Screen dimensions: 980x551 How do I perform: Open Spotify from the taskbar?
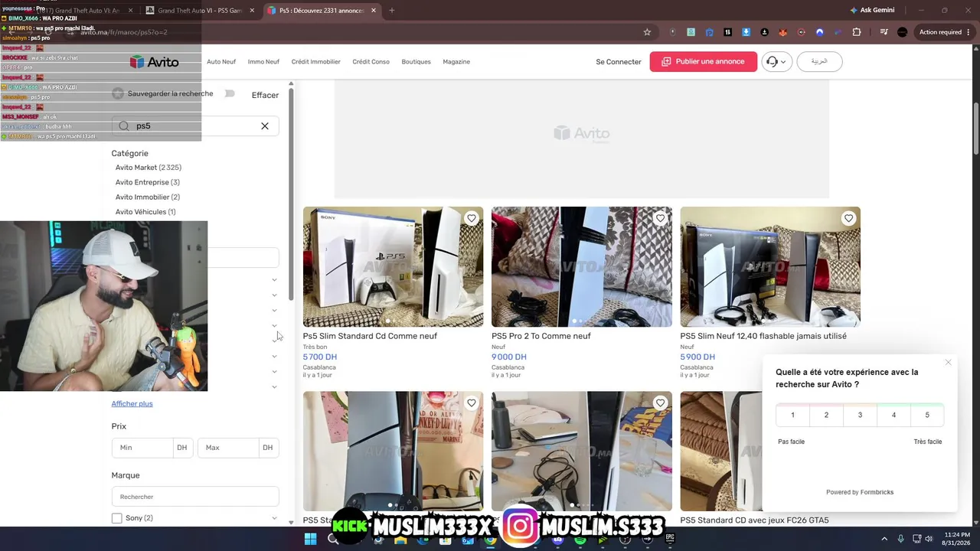coord(580,540)
